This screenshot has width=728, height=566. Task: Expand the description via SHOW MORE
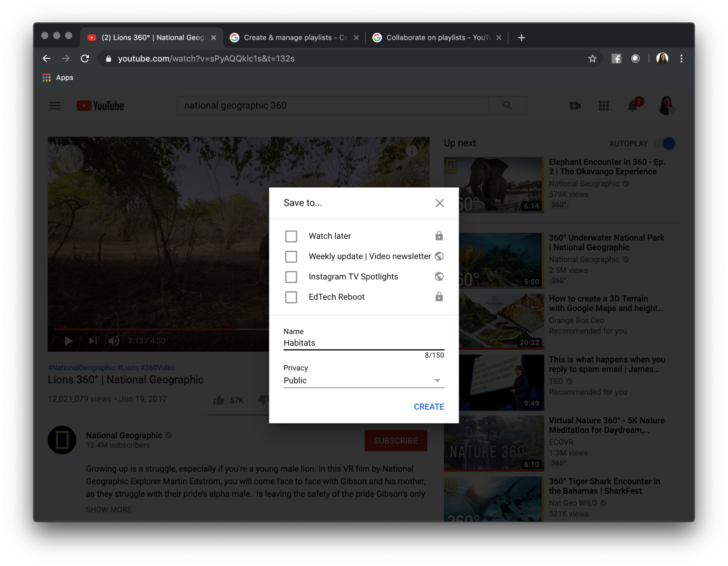(108, 509)
